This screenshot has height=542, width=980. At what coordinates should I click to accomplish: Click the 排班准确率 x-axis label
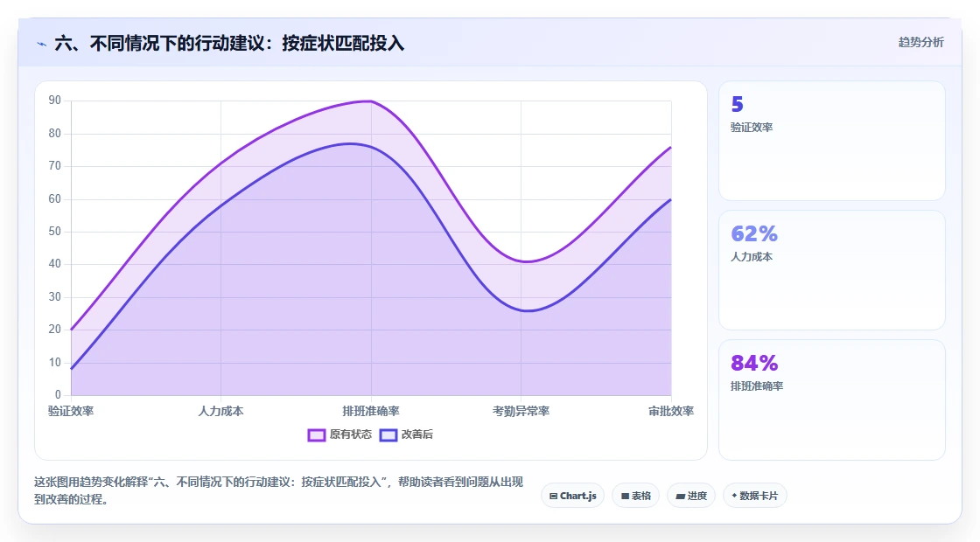(x=371, y=412)
